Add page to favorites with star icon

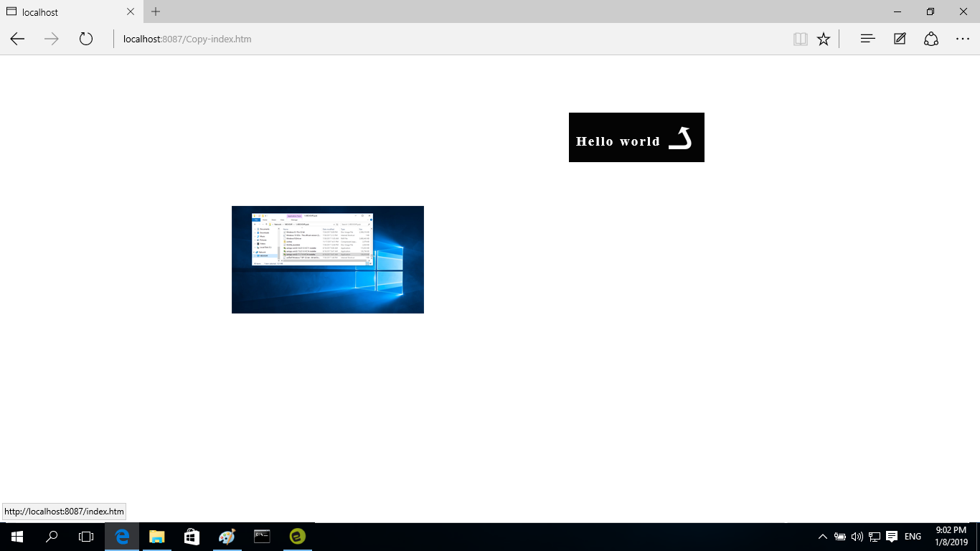pos(824,39)
